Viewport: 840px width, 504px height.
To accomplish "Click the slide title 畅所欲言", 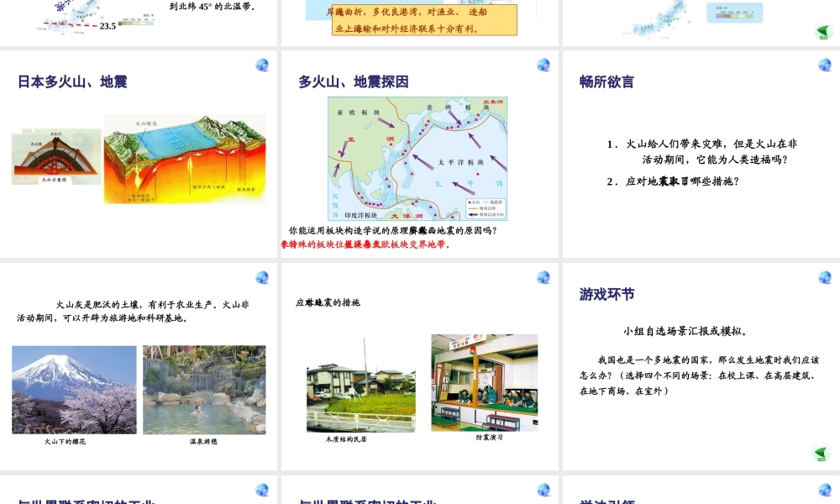I will point(607,82).
